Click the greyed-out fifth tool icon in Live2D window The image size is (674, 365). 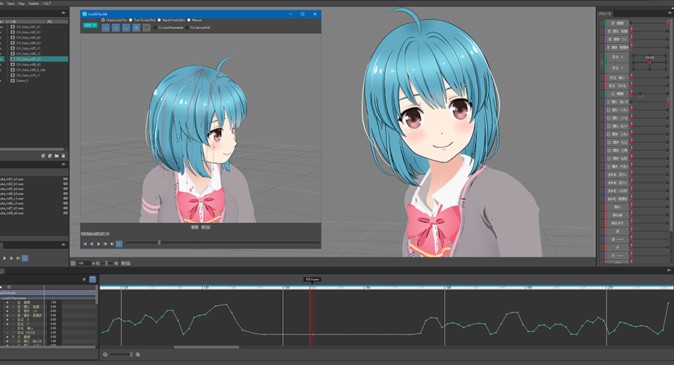click(x=147, y=28)
